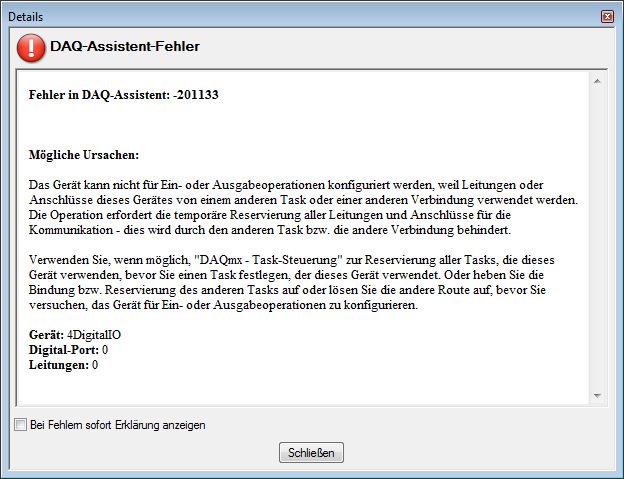
Task: Click the 'Digital-Port: 0' line
Action: pos(68,350)
